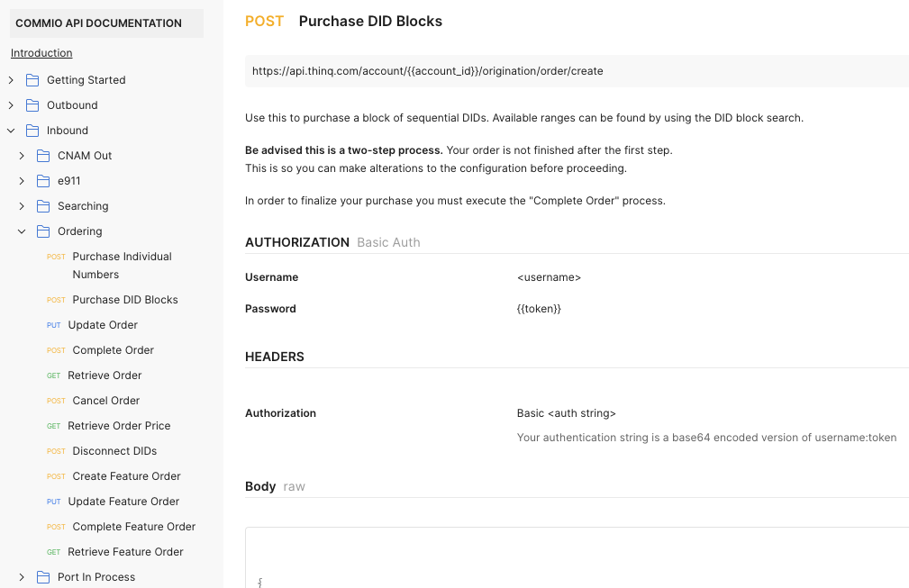Screen dimensions: 909x588
Task: Click the POST badge beside Purchase DID Blocks title
Action: [264, 21]
